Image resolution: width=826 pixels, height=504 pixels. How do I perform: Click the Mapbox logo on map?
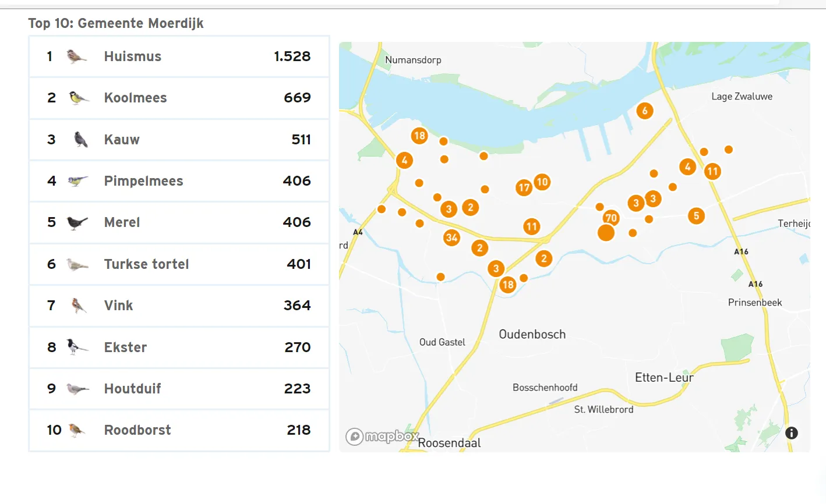coord(382,436)
